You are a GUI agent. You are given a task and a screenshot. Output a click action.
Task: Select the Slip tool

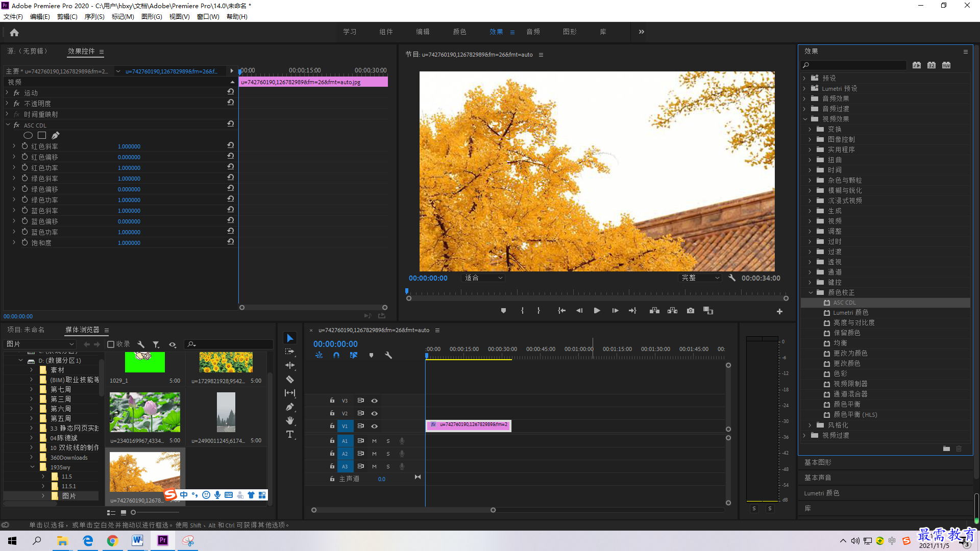click(x=290, y=393)
